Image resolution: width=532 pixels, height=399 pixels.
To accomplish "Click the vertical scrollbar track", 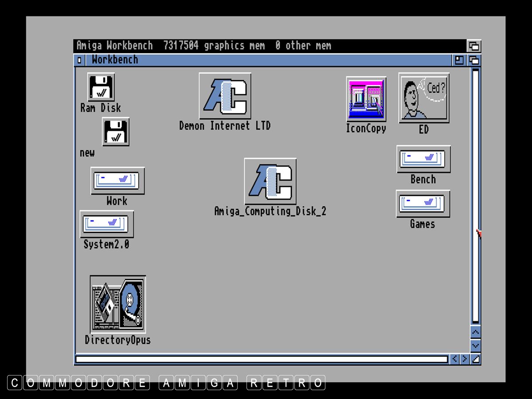I will (x=475, y=195).
